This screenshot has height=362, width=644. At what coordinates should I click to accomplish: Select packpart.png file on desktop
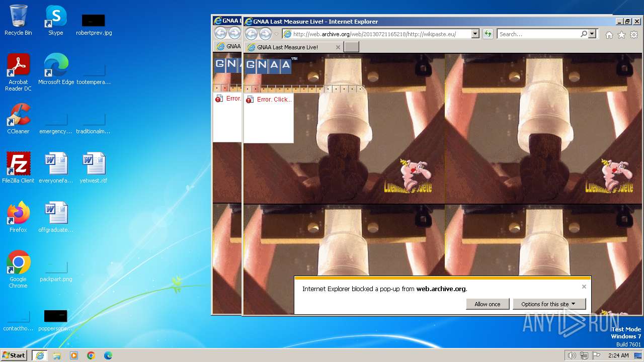coord(56,271)
